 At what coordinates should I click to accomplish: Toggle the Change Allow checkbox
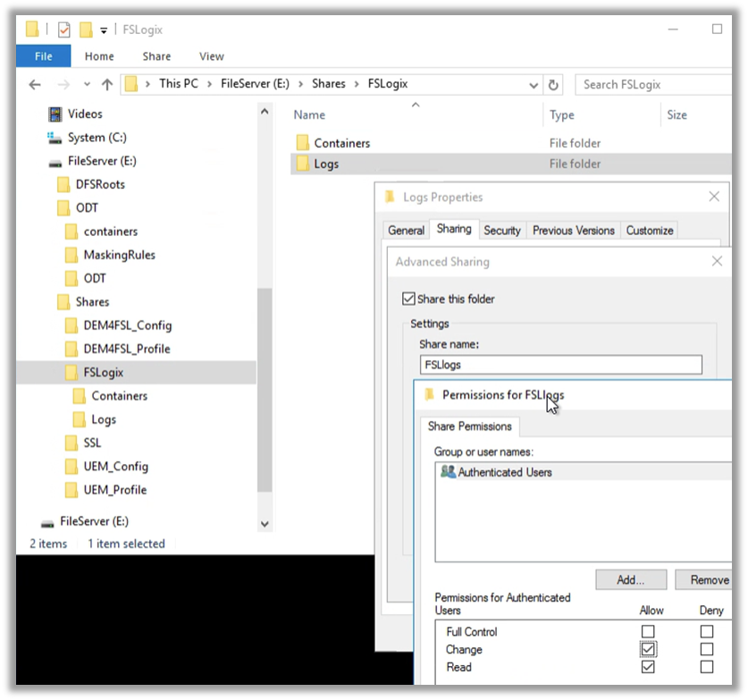(x=648, y=649)
